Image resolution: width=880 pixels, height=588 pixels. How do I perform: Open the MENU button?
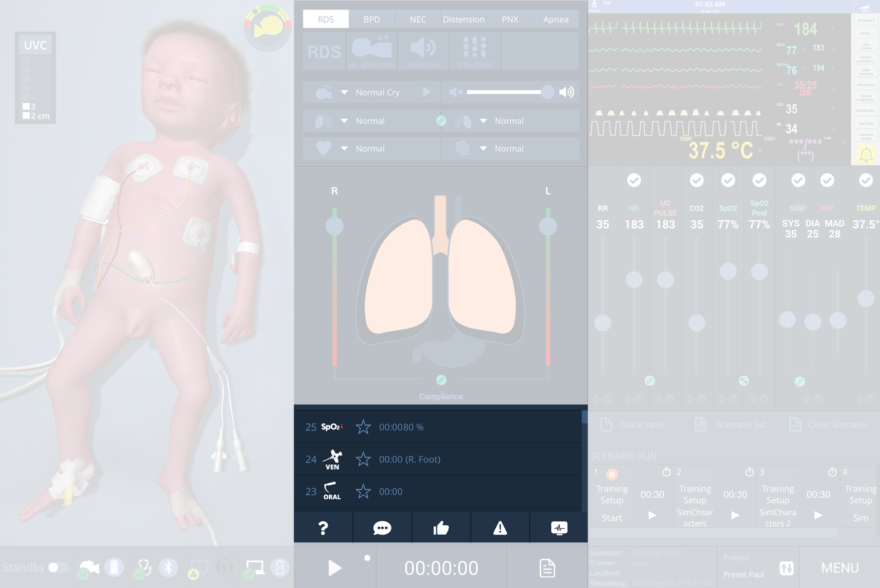point(840,568)
